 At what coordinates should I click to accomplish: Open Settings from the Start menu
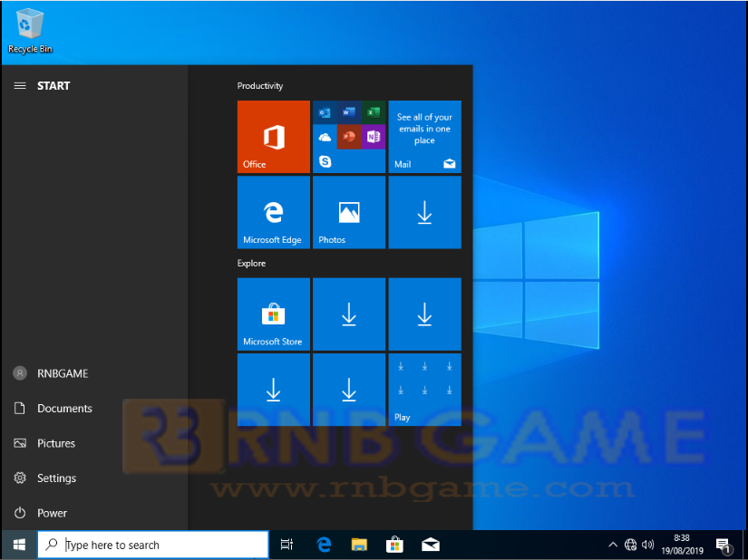[x=94, y=478]
